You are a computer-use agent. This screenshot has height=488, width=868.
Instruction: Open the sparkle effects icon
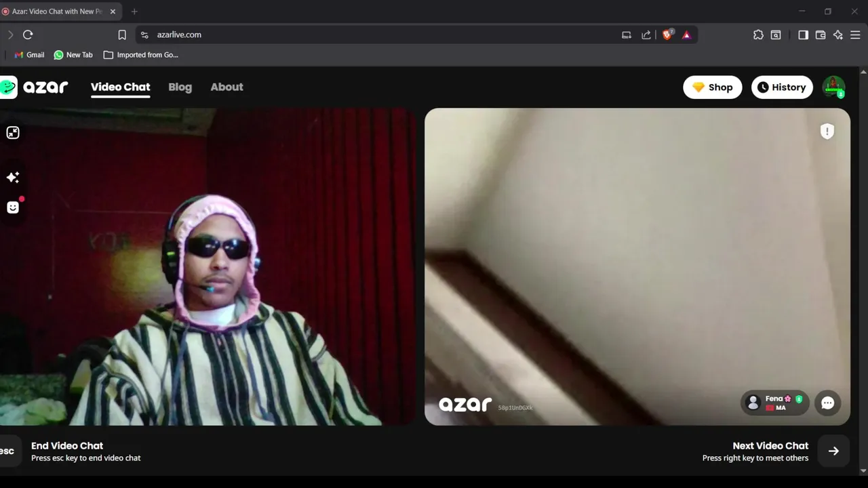point(13,178)
